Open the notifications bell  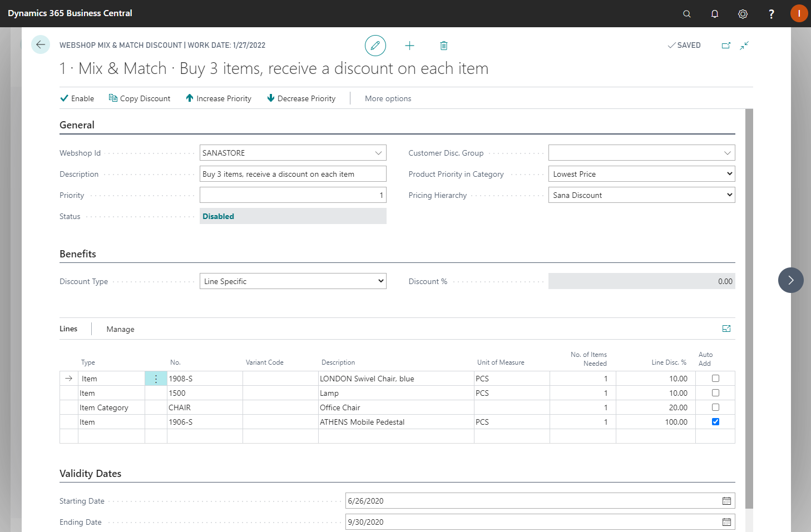click(715, 14)
